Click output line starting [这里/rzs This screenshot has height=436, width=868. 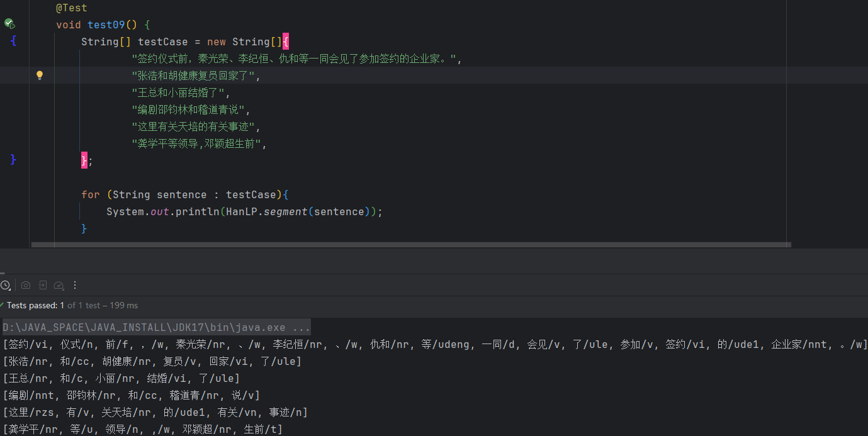tap(155, 412)
